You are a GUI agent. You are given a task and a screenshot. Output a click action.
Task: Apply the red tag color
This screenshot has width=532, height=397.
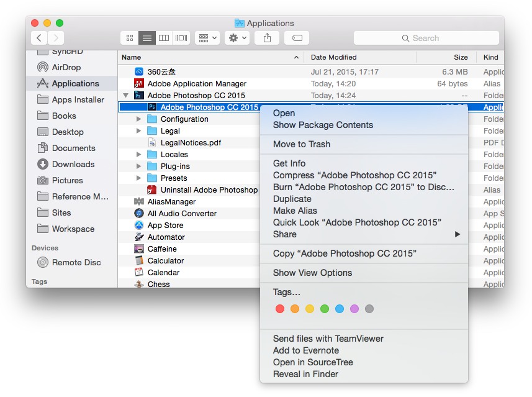click(280, 309)
